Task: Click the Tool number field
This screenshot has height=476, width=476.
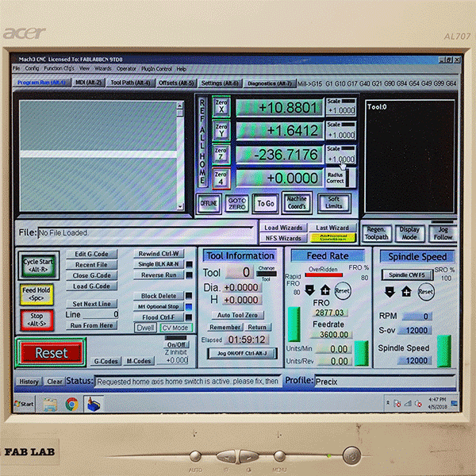Action: (x=240, y=272)
